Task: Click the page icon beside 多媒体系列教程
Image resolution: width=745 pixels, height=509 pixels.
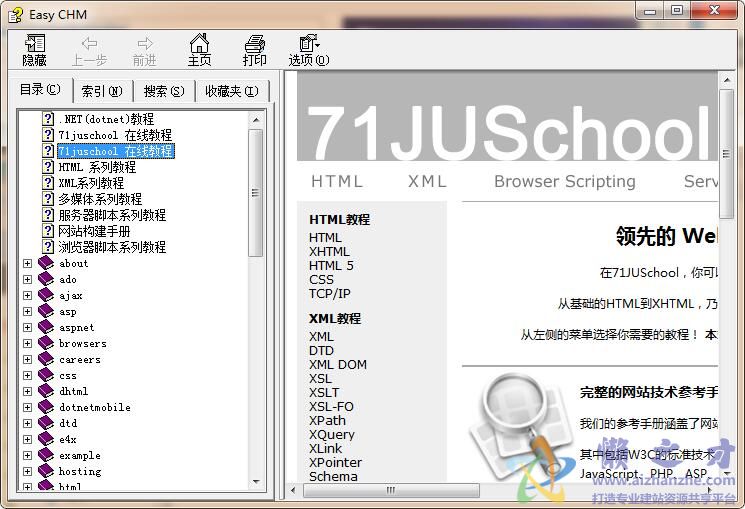Action: point(48,199)
